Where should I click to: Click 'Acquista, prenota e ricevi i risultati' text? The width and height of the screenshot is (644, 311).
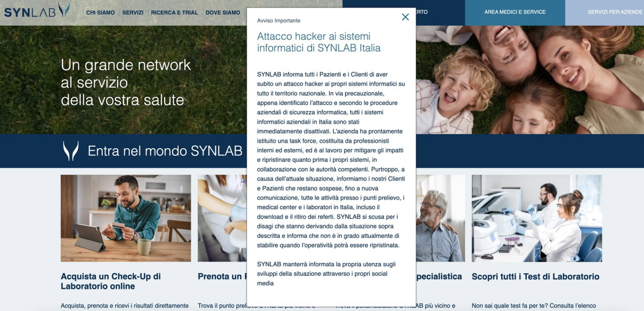[x=125, y=306]
